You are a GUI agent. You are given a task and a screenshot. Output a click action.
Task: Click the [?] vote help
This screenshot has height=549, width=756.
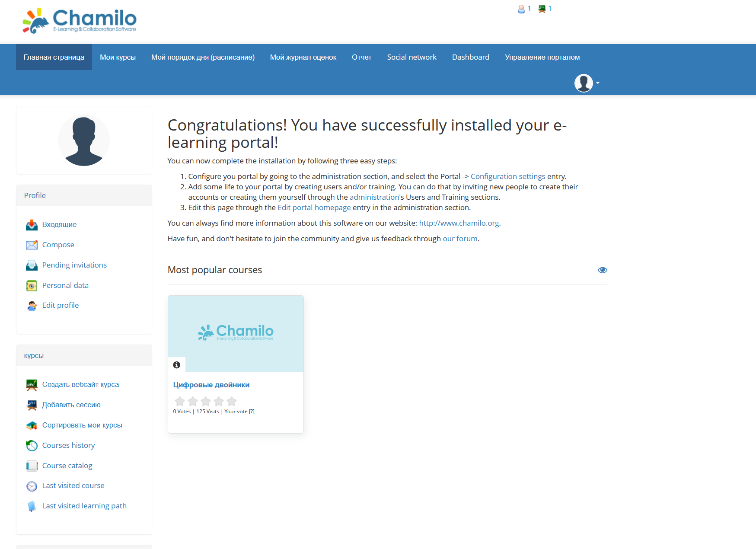252,412
